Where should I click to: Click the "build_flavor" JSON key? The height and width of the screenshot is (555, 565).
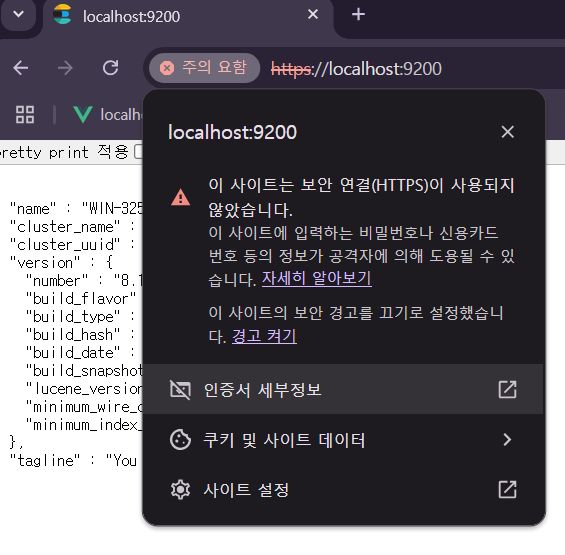81,299
